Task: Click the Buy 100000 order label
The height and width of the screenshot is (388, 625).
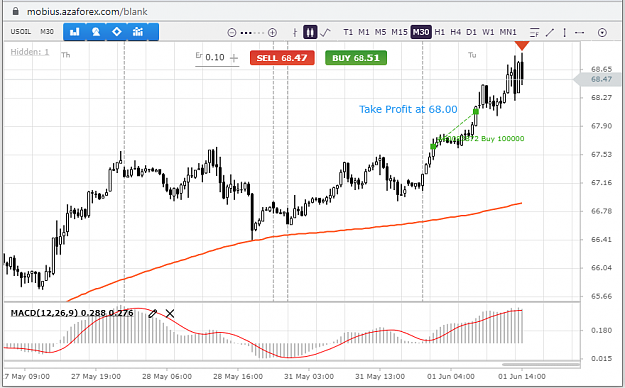Action: pyautogui.click(x=503, y=139)
